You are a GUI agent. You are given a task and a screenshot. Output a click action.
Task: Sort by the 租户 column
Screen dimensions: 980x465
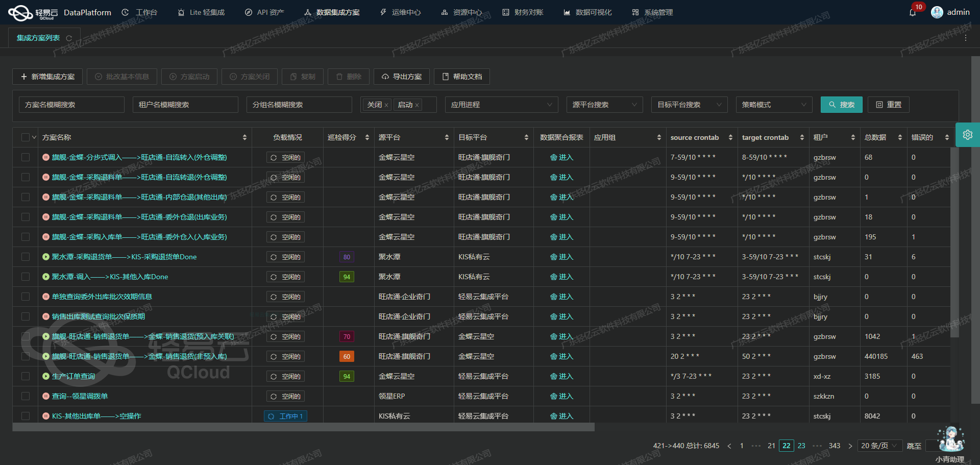click(x=853, y=137)
